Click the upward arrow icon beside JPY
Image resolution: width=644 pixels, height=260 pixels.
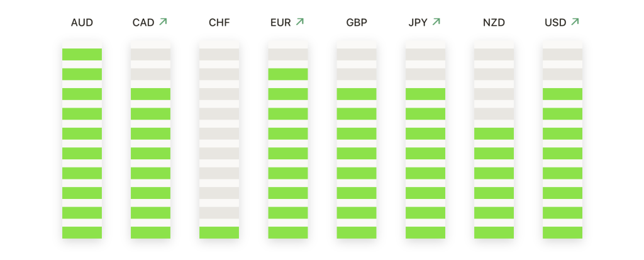[436, 22]
